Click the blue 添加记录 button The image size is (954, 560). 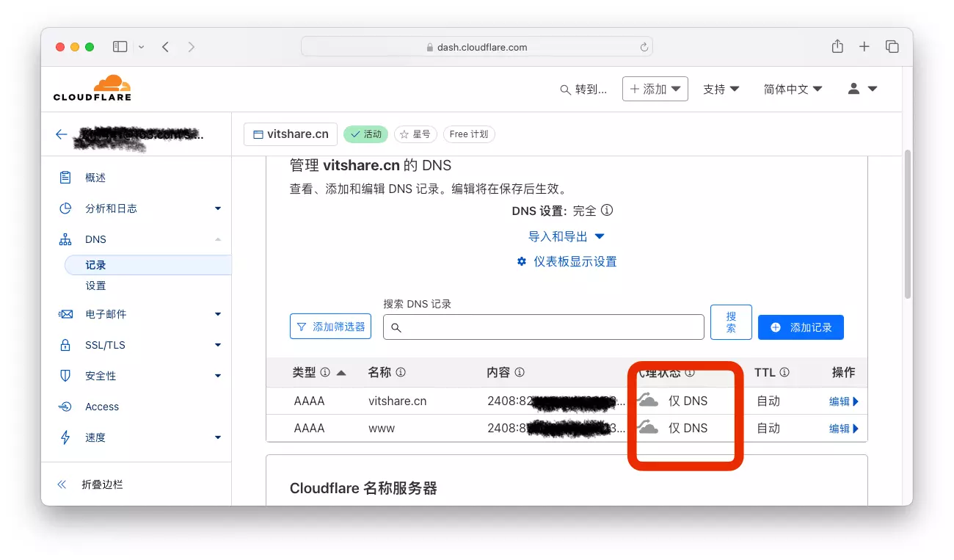click(801, 327)
